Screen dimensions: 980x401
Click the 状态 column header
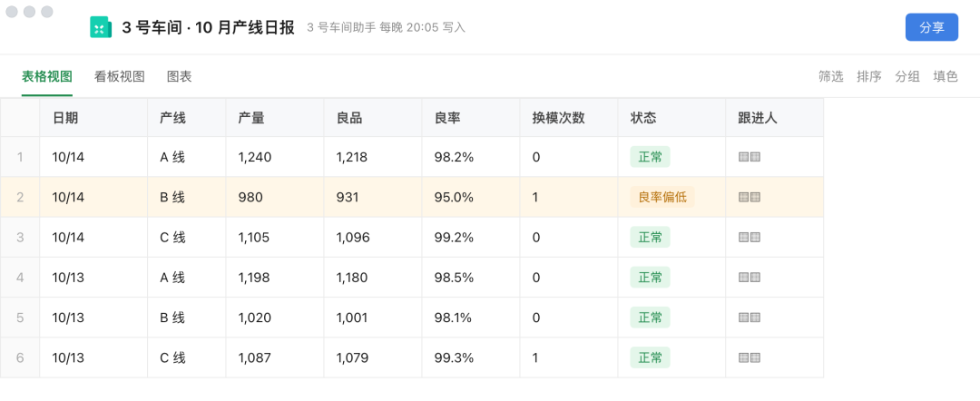click(x=671, y=117)
